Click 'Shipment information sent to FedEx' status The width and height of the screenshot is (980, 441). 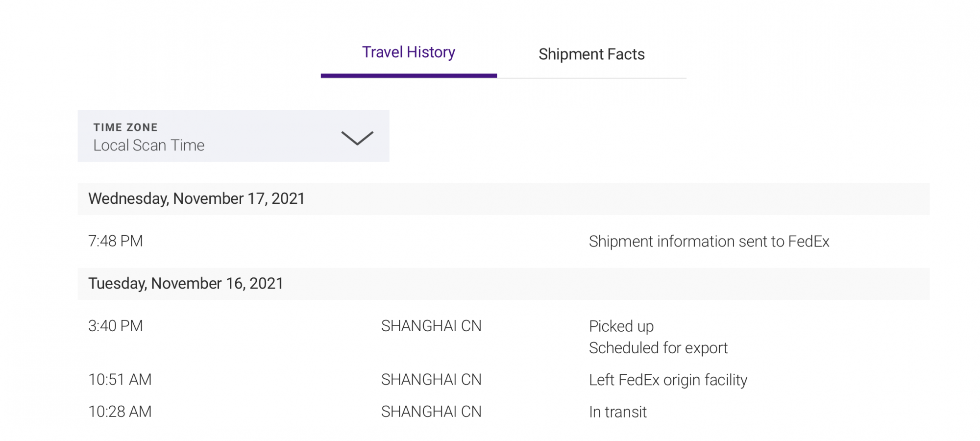click(x=709, y=242)
